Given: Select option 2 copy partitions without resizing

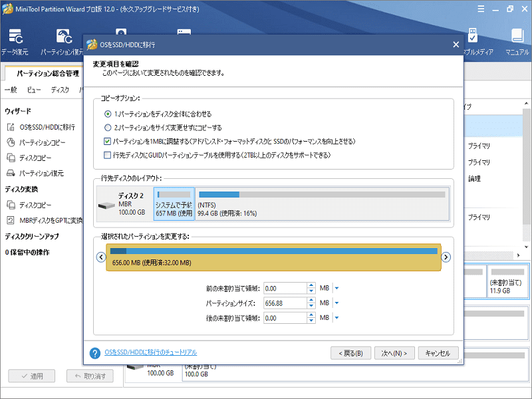Looking at the screenshot, I should pyautogui.click(x=108, y=128).
